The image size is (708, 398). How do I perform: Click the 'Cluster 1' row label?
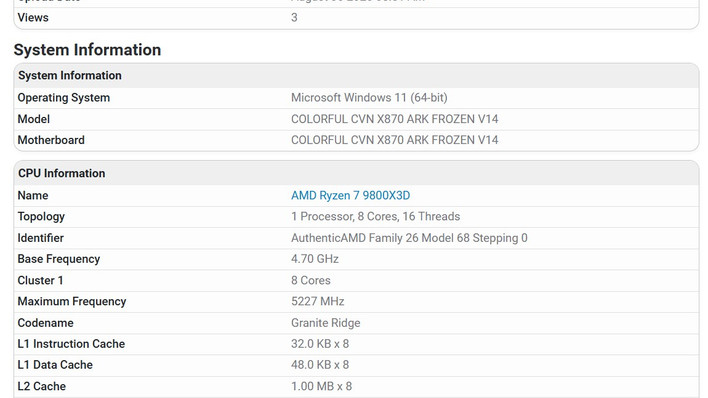coord(40,281)
